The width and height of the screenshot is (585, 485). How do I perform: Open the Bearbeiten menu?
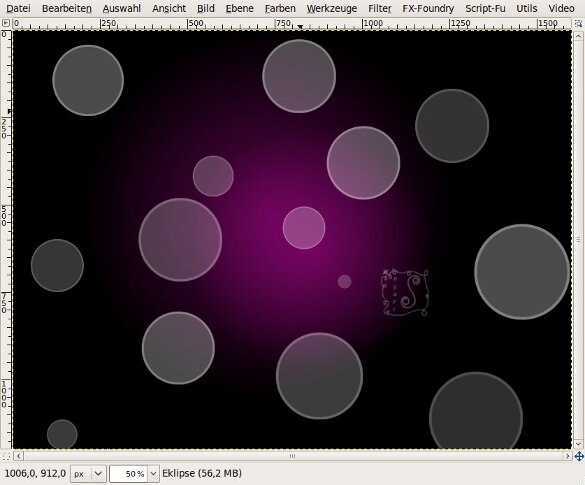(67, 8)
